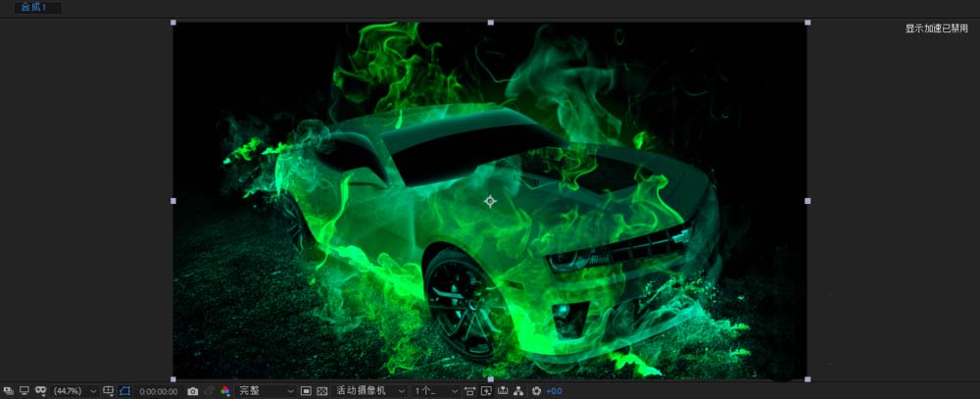Open the composition flowchart icon
The image size is (980, 399).
[518, 390]
